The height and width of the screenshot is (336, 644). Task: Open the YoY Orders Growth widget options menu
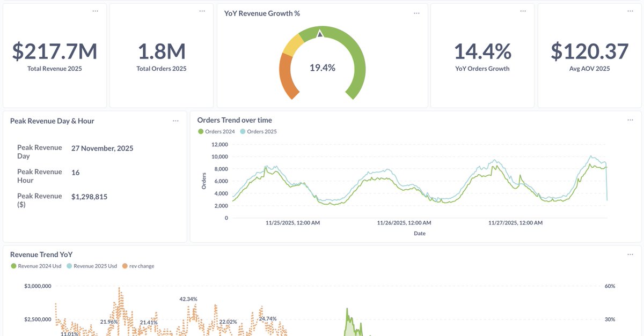pos(523,10)
